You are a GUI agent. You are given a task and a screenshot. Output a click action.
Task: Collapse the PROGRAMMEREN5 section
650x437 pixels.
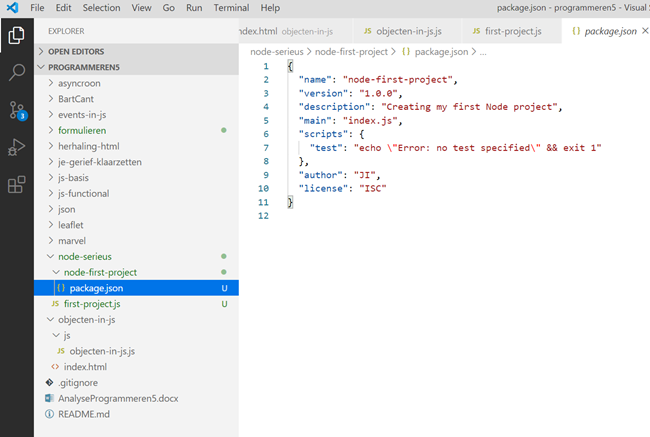(136, 67)
